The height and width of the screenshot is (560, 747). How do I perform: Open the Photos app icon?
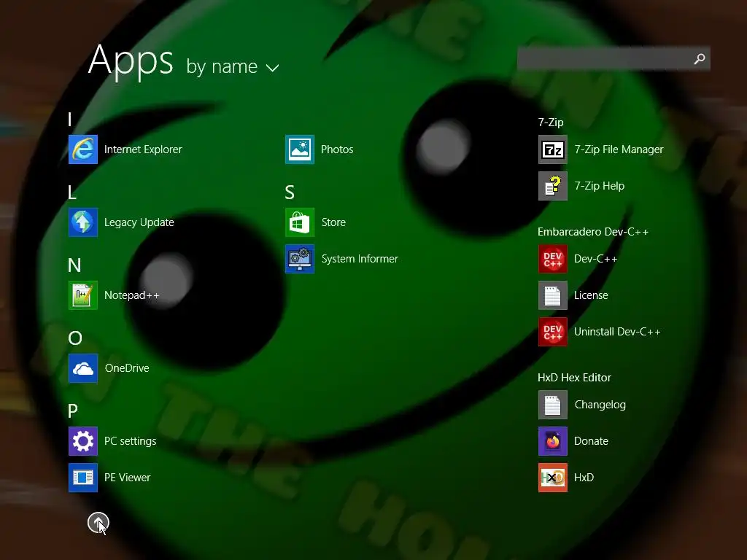click(300, 149)
